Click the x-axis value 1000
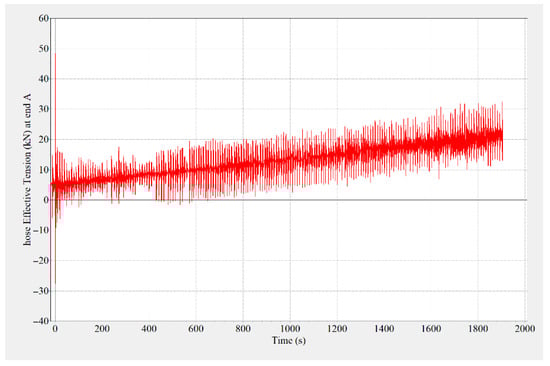Image resolution: width=550 pixels, height=366 pixels. (290, 328)
